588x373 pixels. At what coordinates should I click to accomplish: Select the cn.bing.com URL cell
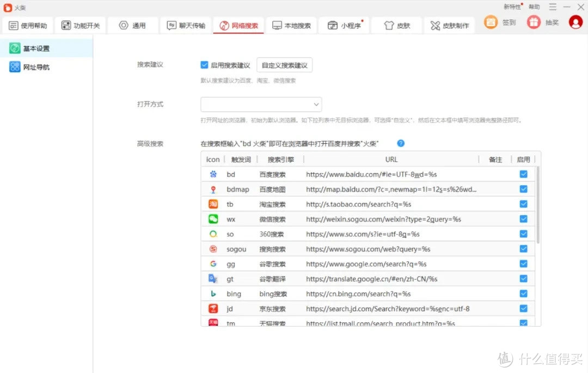358,294
